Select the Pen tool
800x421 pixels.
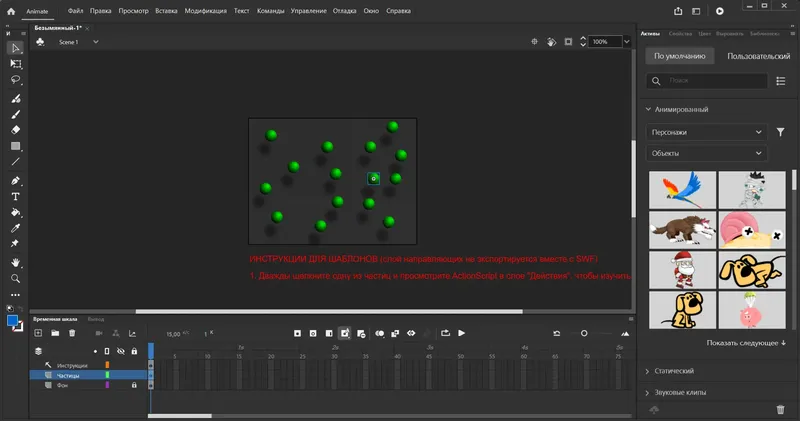point(16,181)
